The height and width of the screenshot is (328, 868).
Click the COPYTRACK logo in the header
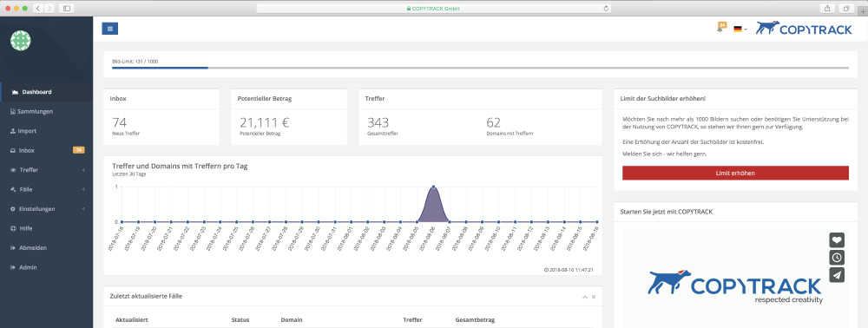point(804,29)
